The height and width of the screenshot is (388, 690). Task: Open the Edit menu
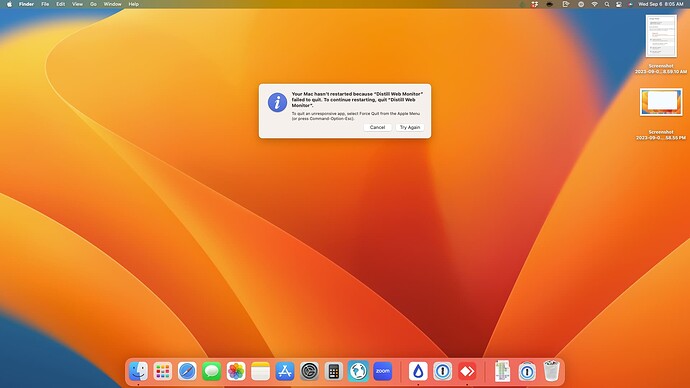(x=61, y=4)
